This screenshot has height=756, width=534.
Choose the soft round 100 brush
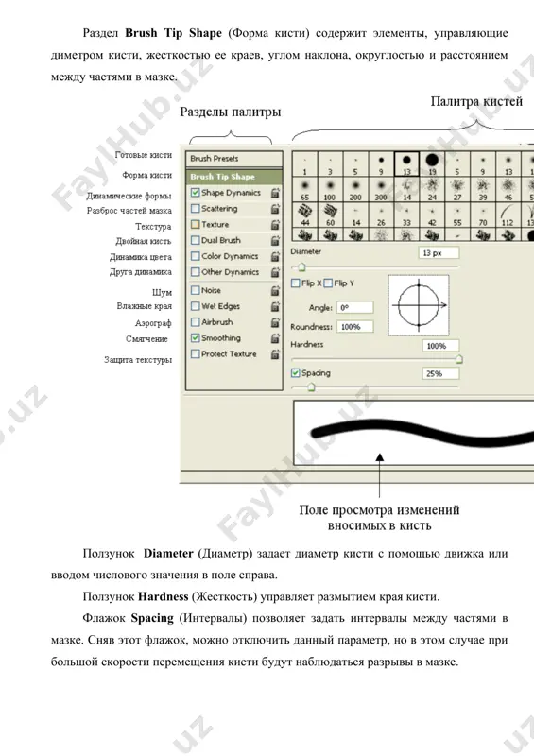(x=330, y=189)
